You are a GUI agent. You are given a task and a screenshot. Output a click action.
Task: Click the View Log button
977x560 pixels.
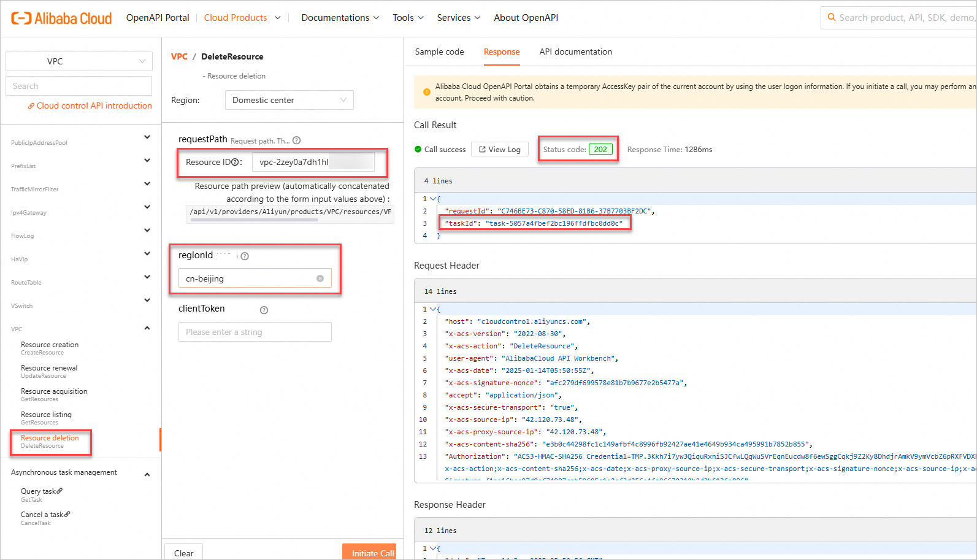coord(499,150)
